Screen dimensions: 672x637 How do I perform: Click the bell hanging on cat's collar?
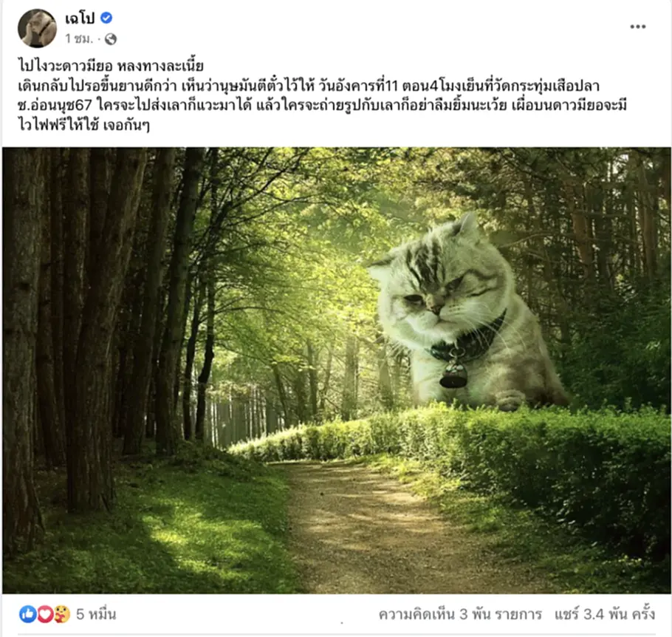coord(453,375)
